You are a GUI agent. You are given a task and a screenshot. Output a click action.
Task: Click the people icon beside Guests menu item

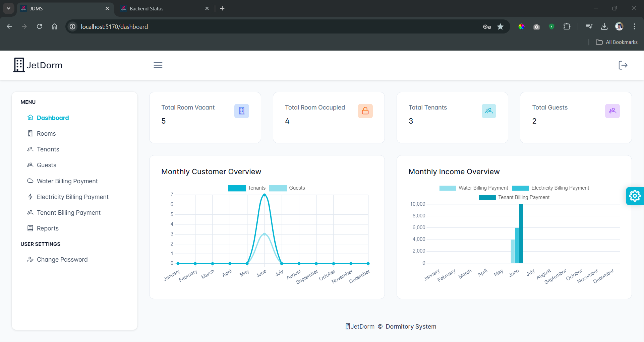[x=30, y=165]
